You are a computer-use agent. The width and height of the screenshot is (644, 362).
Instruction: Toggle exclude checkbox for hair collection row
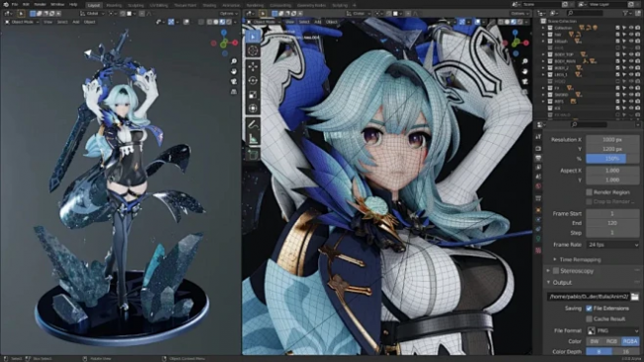click(617, 35)
